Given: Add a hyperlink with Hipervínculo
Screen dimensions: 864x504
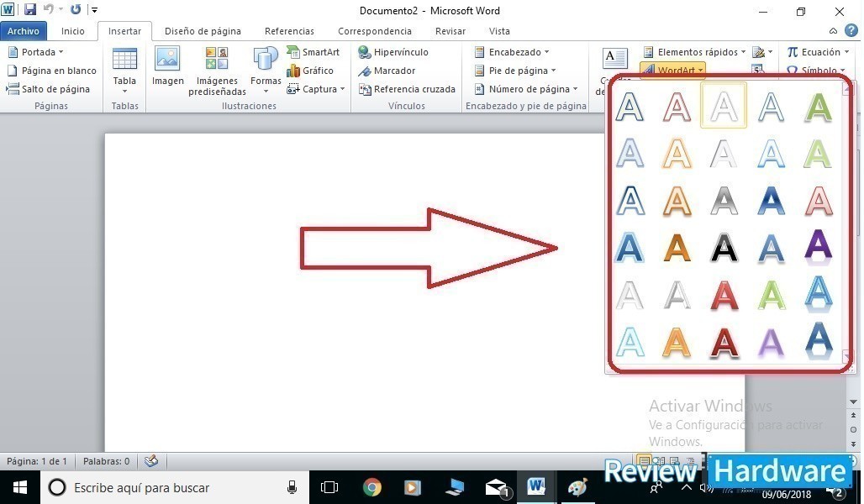Looking at the screenshot, I should (x=392, y=52).
